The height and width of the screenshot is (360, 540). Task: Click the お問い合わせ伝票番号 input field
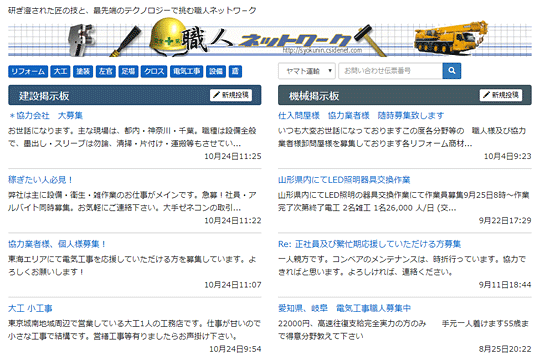(391, 71)
